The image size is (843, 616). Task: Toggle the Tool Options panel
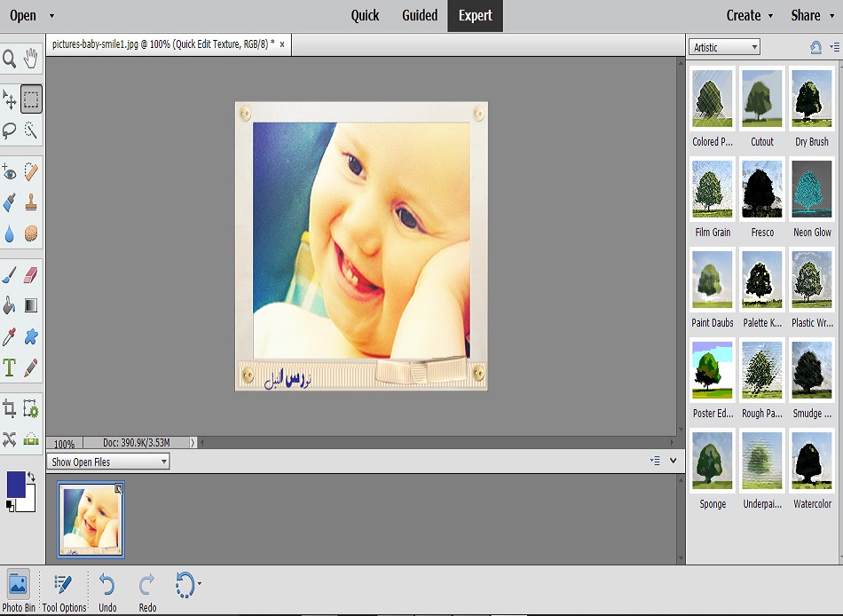pyautogui.click(x=64, y=590)
